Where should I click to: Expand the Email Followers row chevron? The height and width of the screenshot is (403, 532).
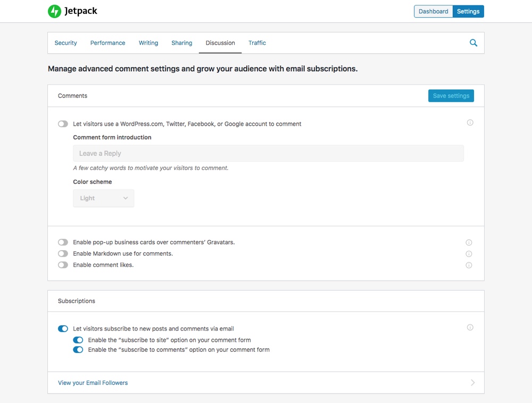[472, 383]
